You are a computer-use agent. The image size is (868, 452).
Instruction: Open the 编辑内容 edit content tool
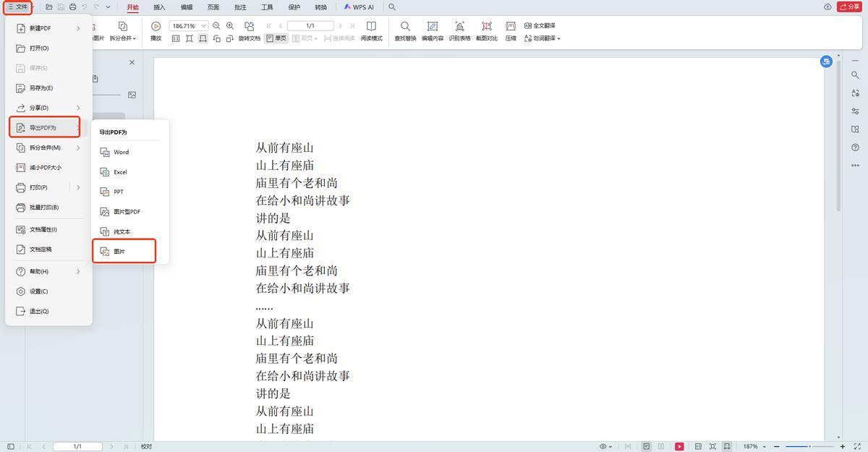click(432, 27)
